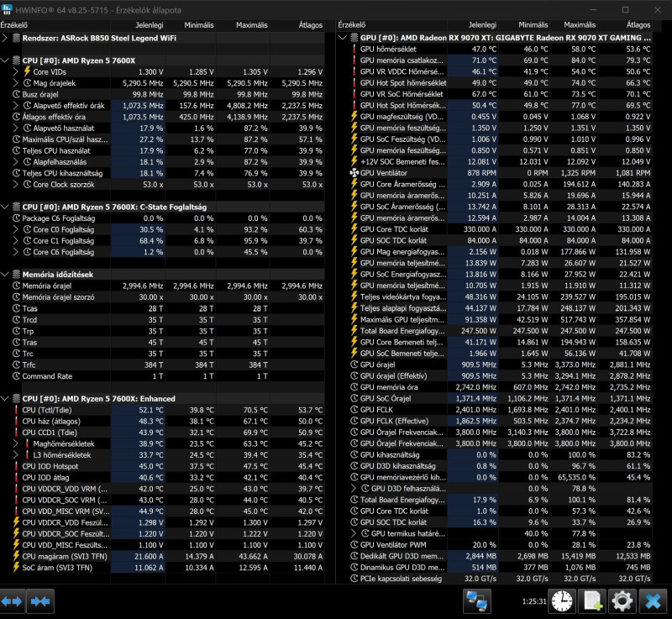Expand the Core VIDs row
This screenshot has height=619, width=672.
click(x=16, y=71)
